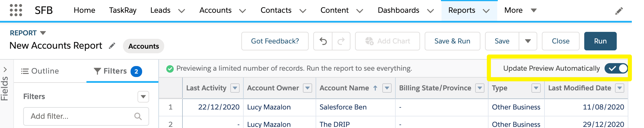644x128 pixels.
Task: Open Last Activity column menu
Action: point(235,88)
